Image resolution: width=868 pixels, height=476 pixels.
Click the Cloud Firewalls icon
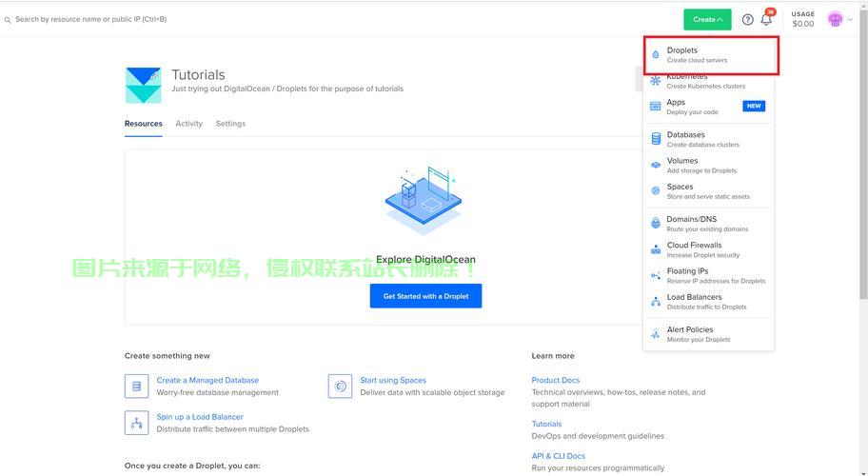656,249
